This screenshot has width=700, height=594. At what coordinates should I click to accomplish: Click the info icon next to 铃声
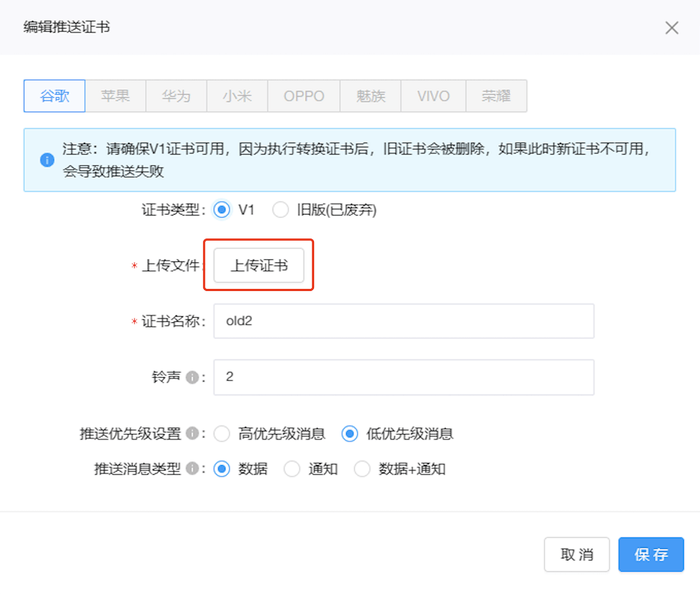click(x=191, y=378)
